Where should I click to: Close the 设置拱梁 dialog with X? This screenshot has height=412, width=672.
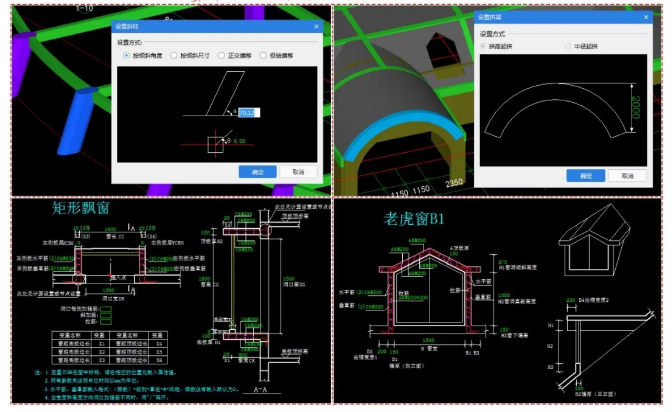click(x=646, y=17)
